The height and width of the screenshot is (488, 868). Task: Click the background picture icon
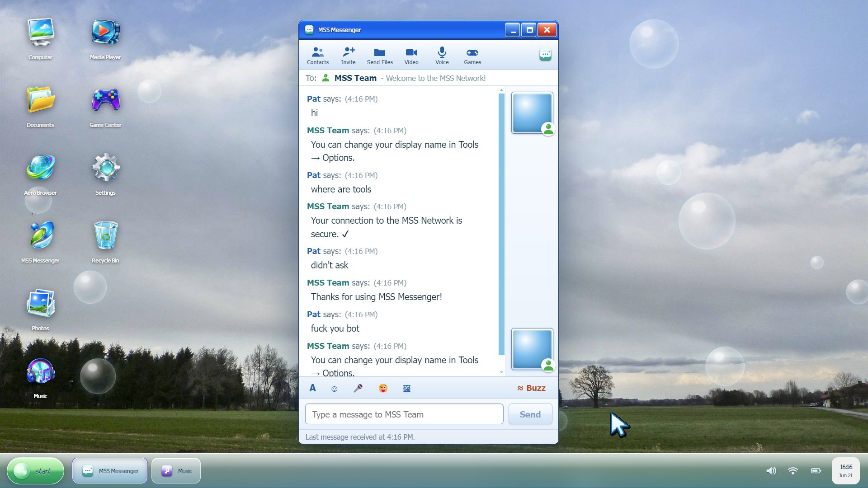pos(407,389)
